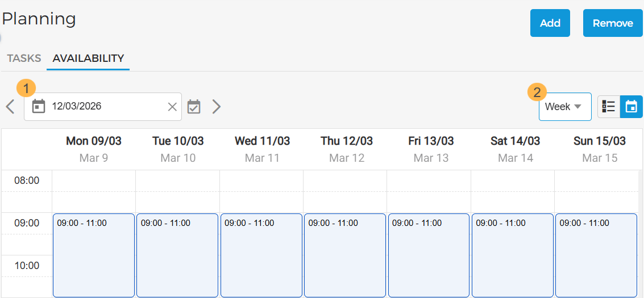
Task: Select the AVAILABILITY tab
Action: (x=88, y=58)
